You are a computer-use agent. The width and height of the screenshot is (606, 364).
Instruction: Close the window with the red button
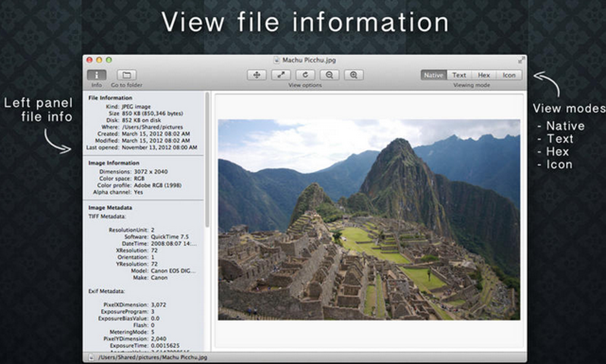point(89,60)
